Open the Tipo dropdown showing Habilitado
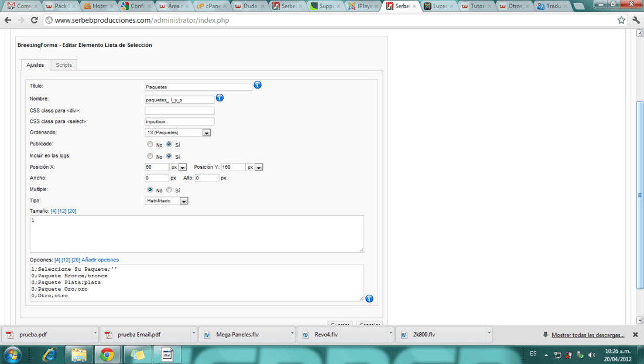This screenshot has width=644, height=364. tap(166, 200)
